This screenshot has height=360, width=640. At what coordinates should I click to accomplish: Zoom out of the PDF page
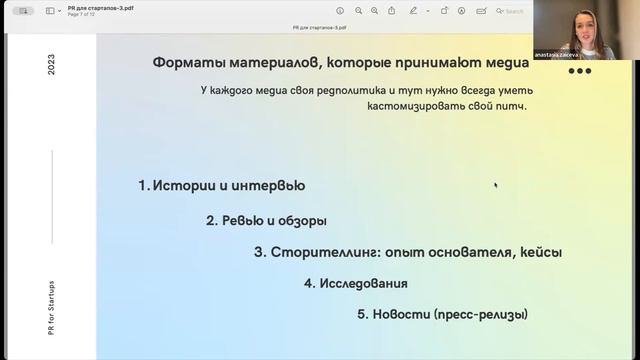point(358,11)
